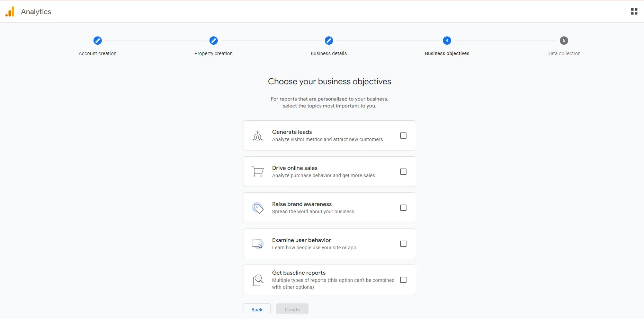The height and width of the screenshot is (319, 644).
Task: Click the Examine user behavior screen icon
Action: point(258,244)
